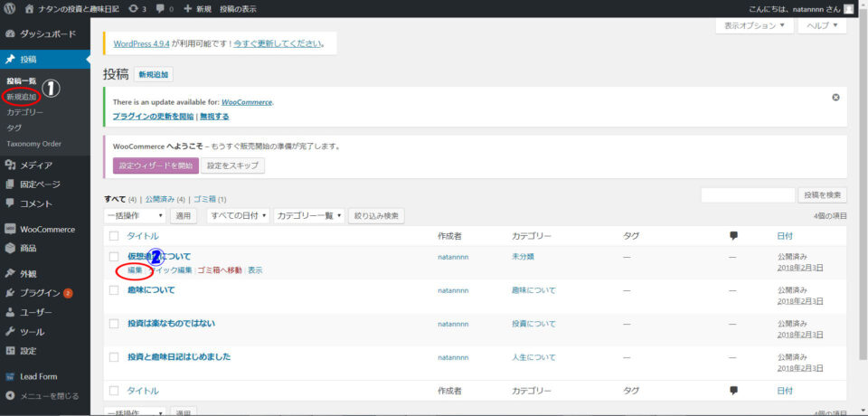Open the bulk actions (一括操作) dropdown
This screenshot has width=868, height=416.
135,216
